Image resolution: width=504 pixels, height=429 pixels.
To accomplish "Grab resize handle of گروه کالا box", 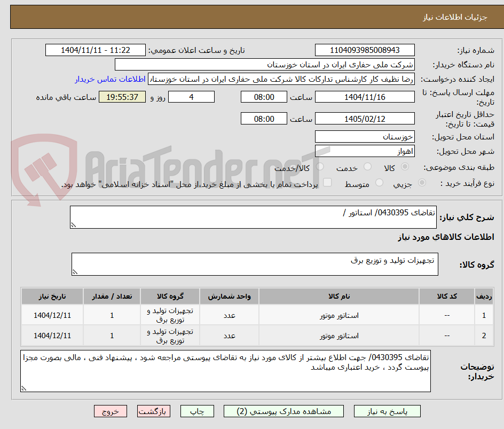I will tap(75, 272).
